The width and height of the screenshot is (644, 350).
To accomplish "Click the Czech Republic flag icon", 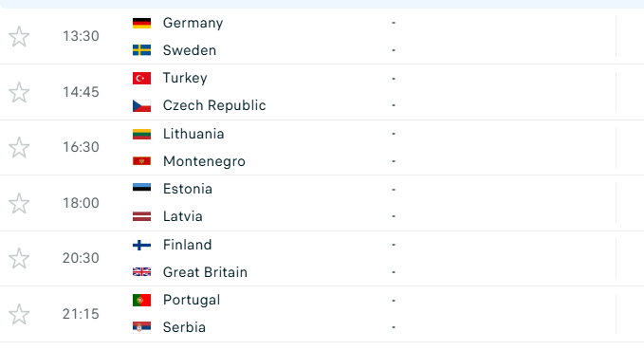I will click(x=141, y=105).
